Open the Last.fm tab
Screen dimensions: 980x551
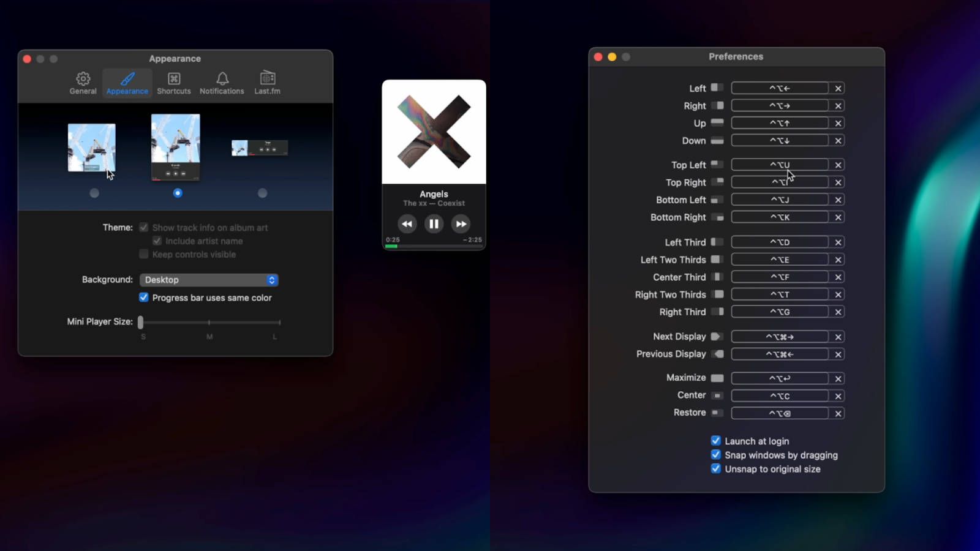(267, 83)
